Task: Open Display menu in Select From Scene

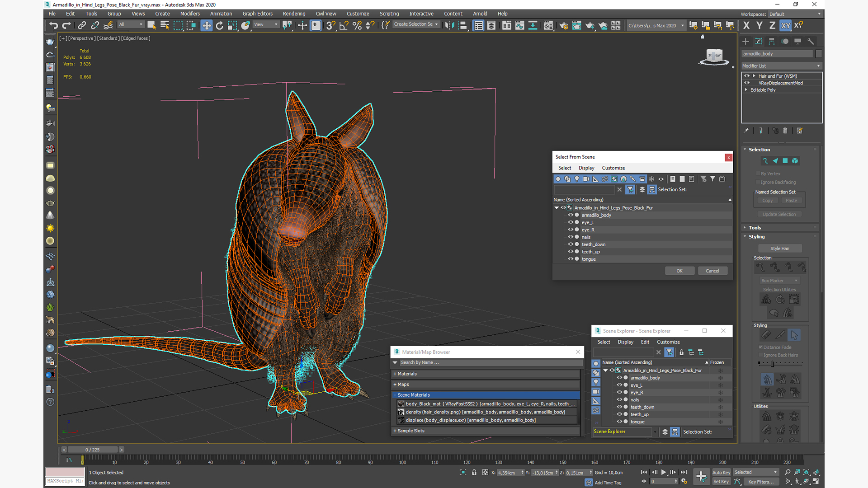Action: (586, 168)
